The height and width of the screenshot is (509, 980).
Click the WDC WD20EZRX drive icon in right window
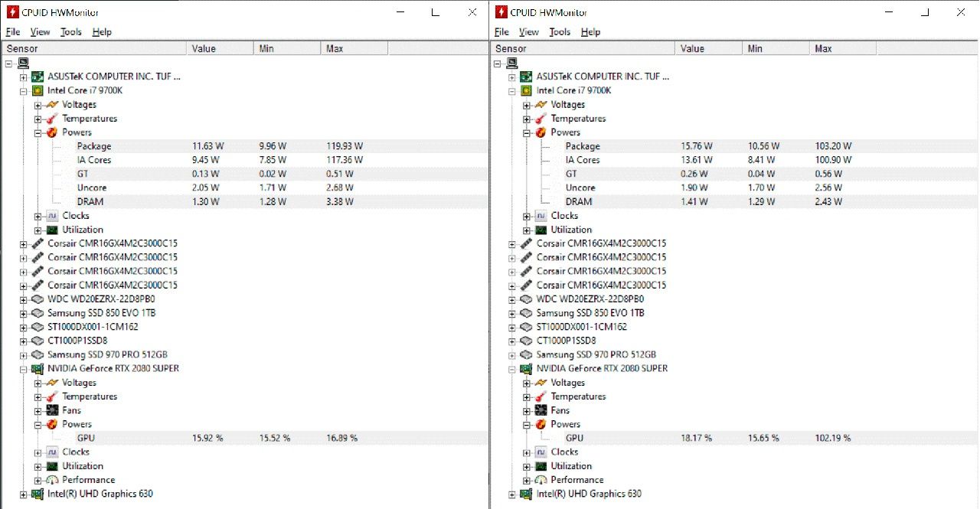click(526, 299)
